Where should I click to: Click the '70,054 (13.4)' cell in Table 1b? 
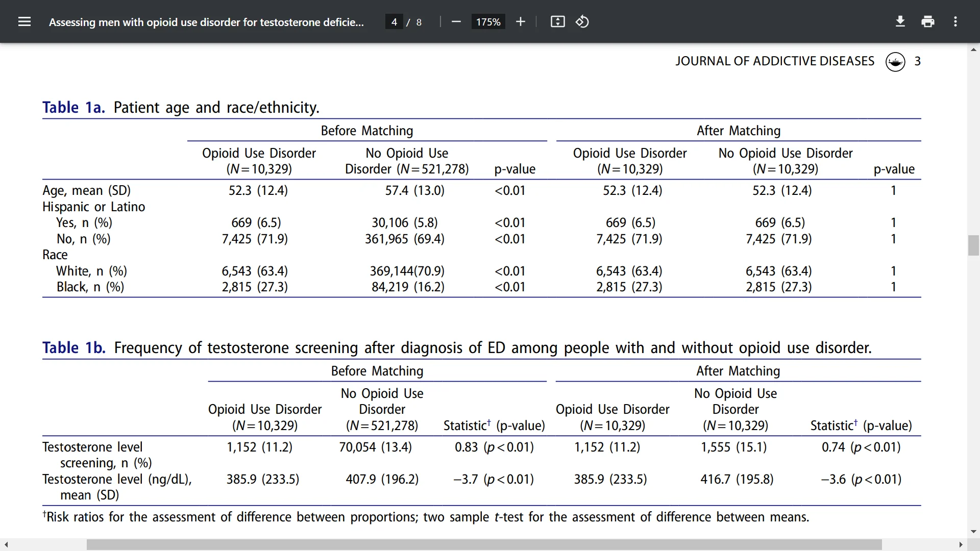(x=375, y=447)
